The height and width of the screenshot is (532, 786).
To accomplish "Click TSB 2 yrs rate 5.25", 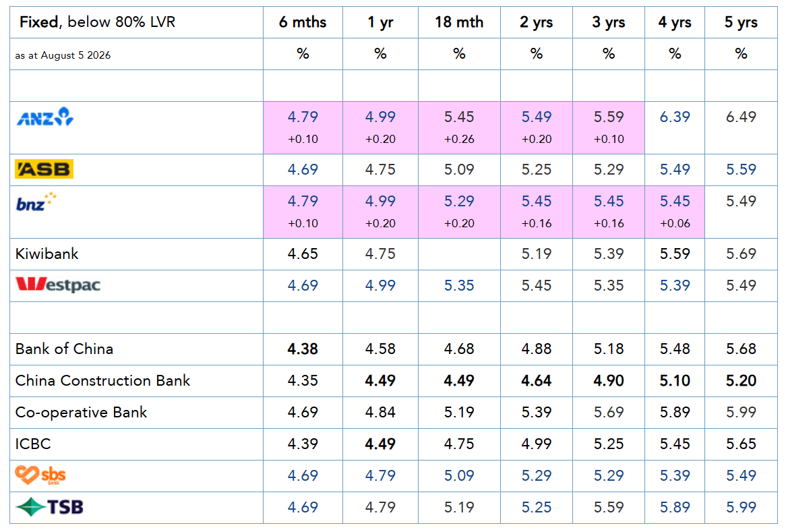I will 537,507.
